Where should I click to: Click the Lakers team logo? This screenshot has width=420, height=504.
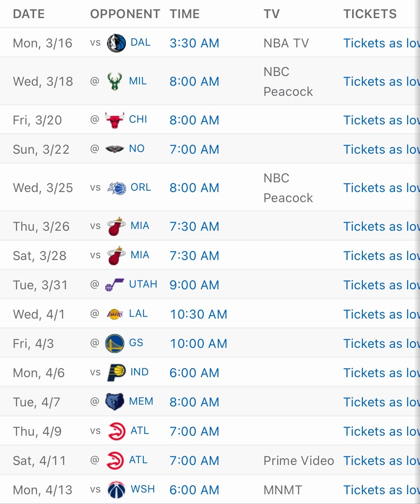pos(115,314)
